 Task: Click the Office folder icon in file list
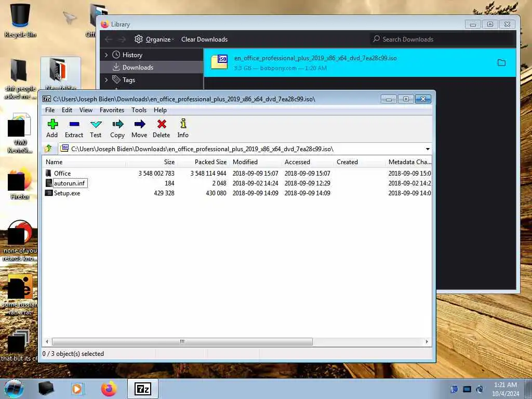[x=49, y=173]
